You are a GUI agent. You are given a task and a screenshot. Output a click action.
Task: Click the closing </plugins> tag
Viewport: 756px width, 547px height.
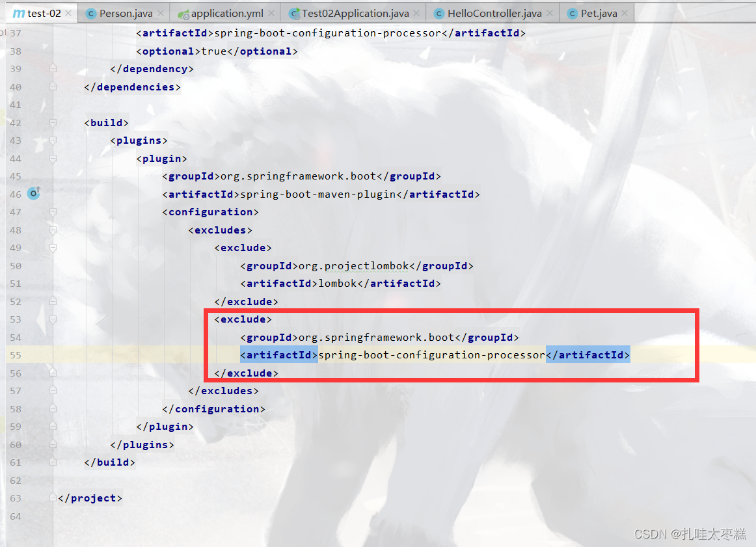coord(142,445)
